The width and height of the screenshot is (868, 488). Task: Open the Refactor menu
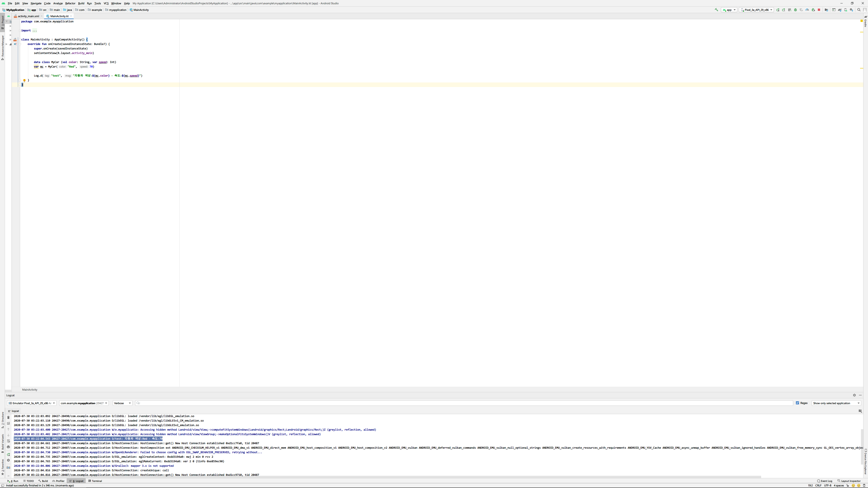[70, 3]
